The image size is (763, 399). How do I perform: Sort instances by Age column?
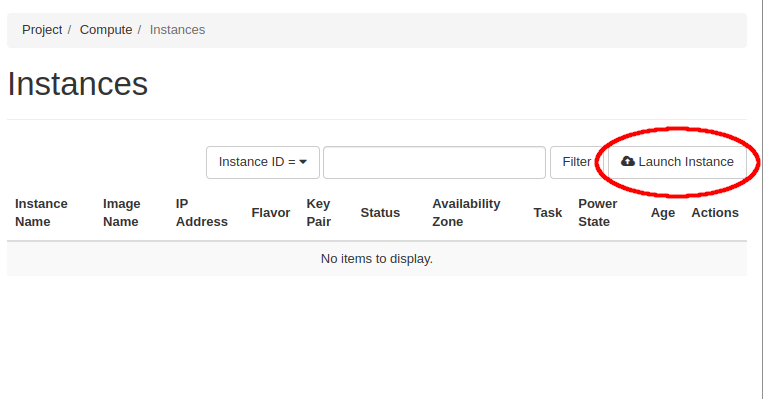663,213
